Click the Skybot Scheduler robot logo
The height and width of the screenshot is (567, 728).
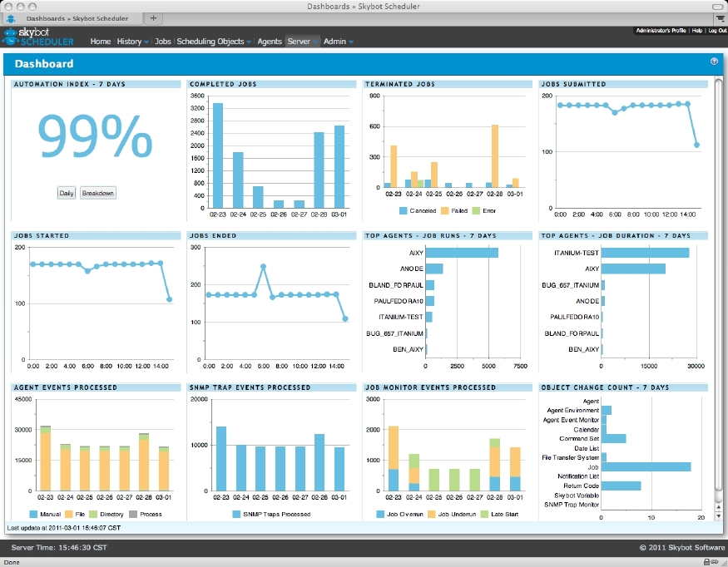[9, 37]
